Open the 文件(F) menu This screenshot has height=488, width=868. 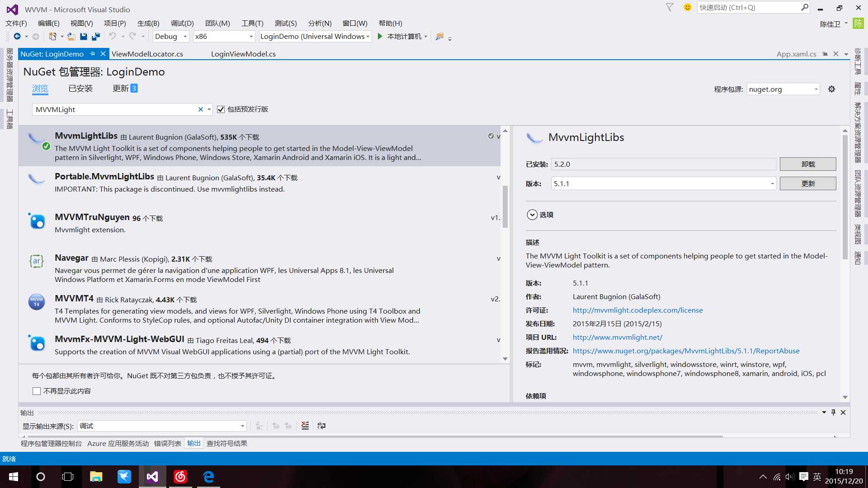(16, 23)
